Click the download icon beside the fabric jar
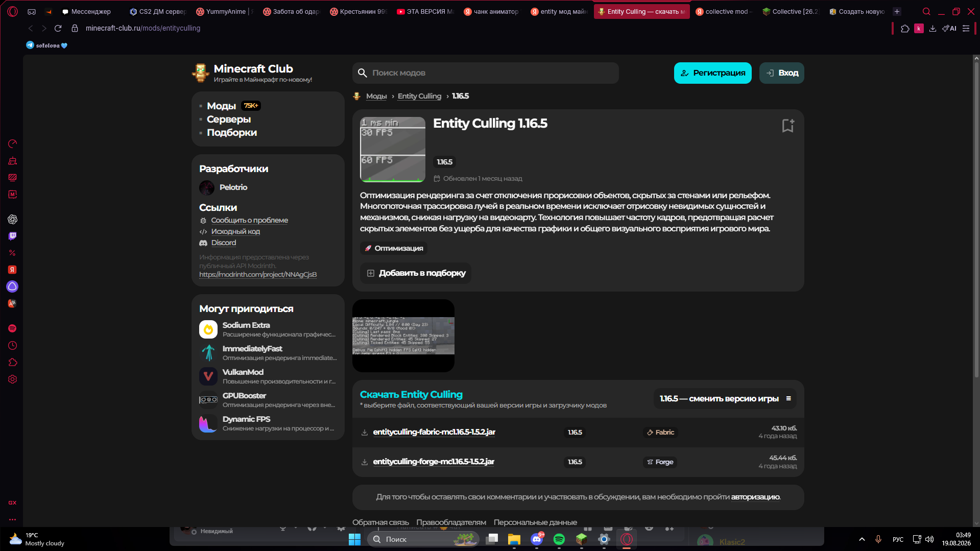The width and height of the screenshot is (980, 551). [365, 433]
